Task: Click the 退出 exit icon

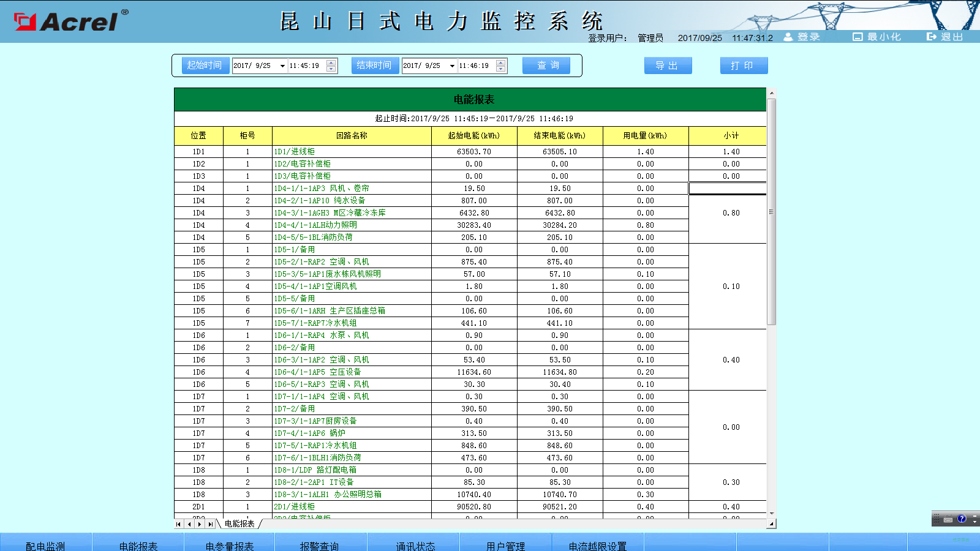Action: click(x=932, y=37)
